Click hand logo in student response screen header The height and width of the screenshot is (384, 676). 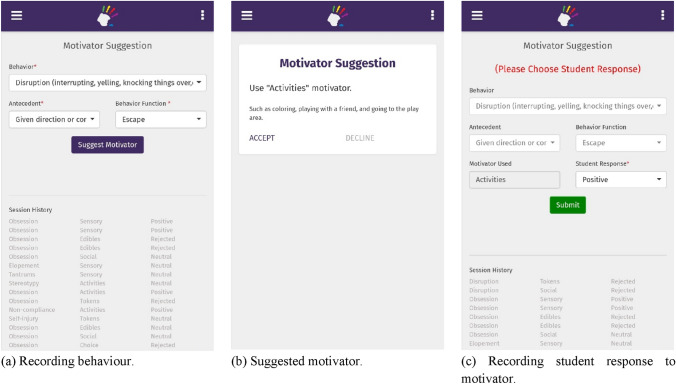coord(567,16)
